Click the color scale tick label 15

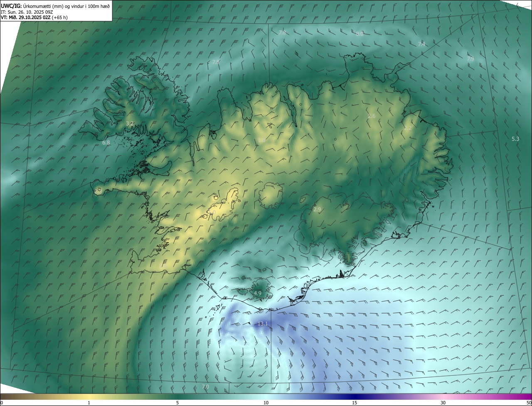[355, 403]
